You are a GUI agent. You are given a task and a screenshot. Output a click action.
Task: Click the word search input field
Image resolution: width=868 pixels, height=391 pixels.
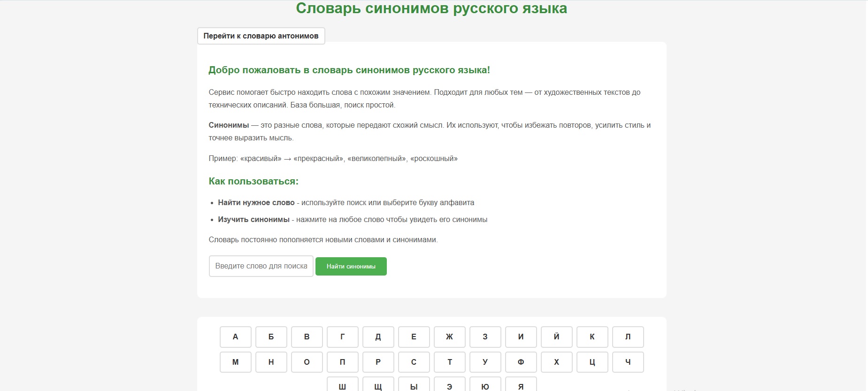261,266
